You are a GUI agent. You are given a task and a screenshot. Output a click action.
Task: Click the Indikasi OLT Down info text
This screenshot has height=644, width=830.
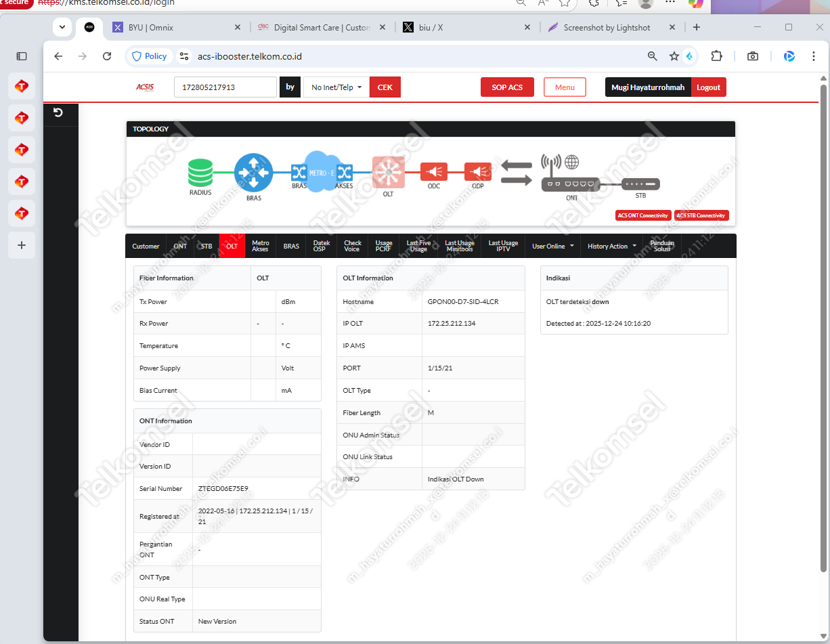[456, 479]
